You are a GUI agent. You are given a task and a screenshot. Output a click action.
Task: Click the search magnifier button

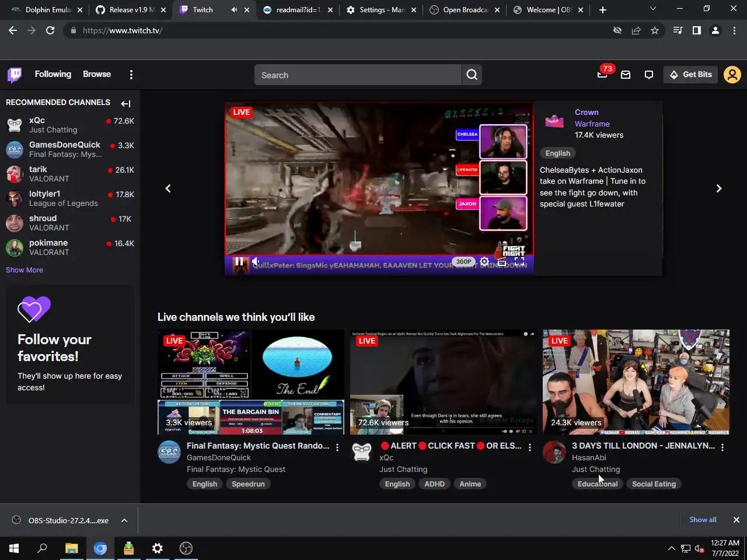click(x=472, y=75)
